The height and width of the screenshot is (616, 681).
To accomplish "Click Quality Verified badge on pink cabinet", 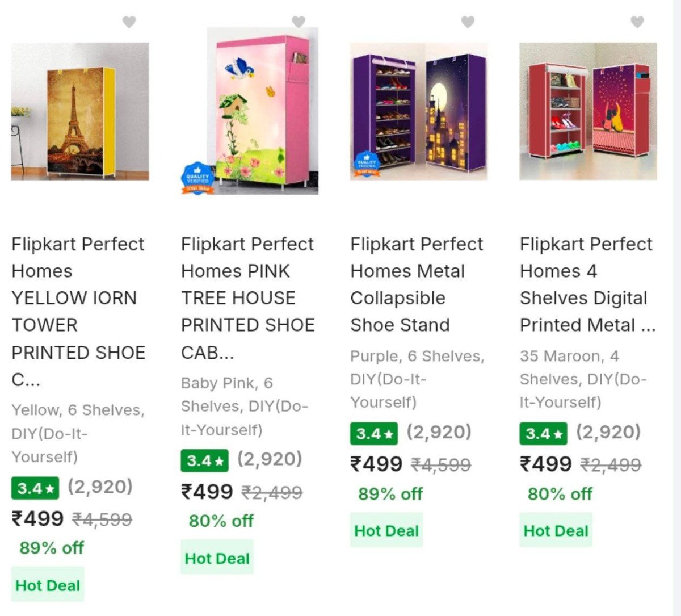I will click(197, 178).
